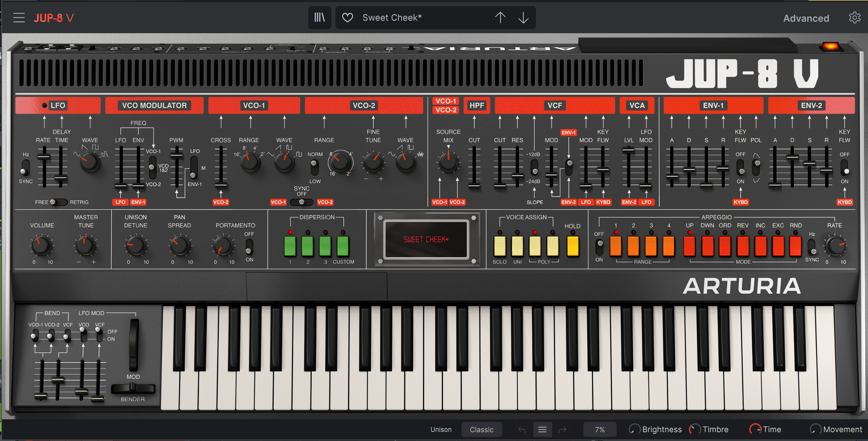Click the Unison label in bottom bar
This screenshot has width=868, height=441.
[441, 430]
